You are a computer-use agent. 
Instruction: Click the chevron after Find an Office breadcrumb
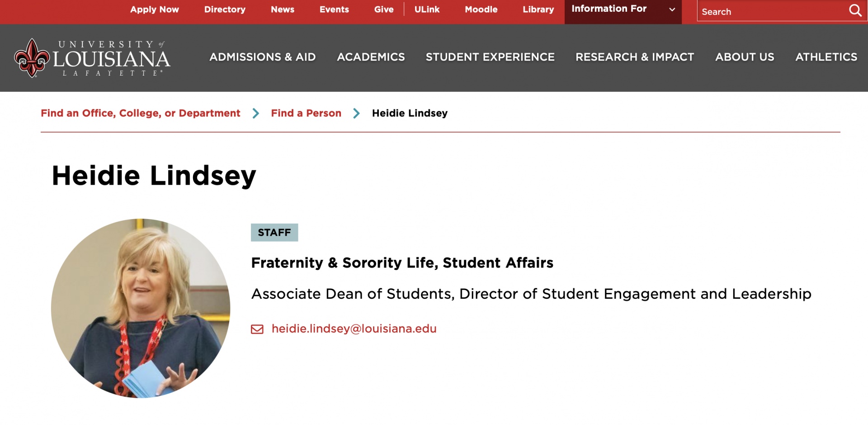pos(256,113)
